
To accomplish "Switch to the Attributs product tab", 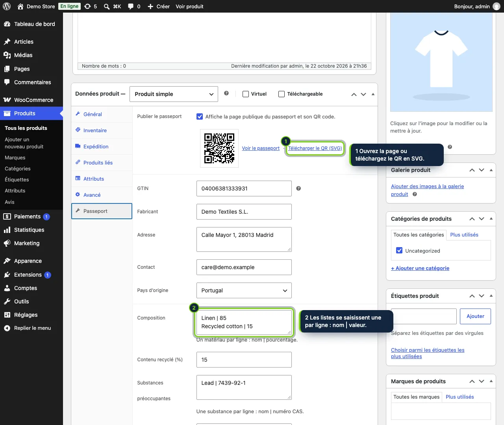I will coord(102,179).
